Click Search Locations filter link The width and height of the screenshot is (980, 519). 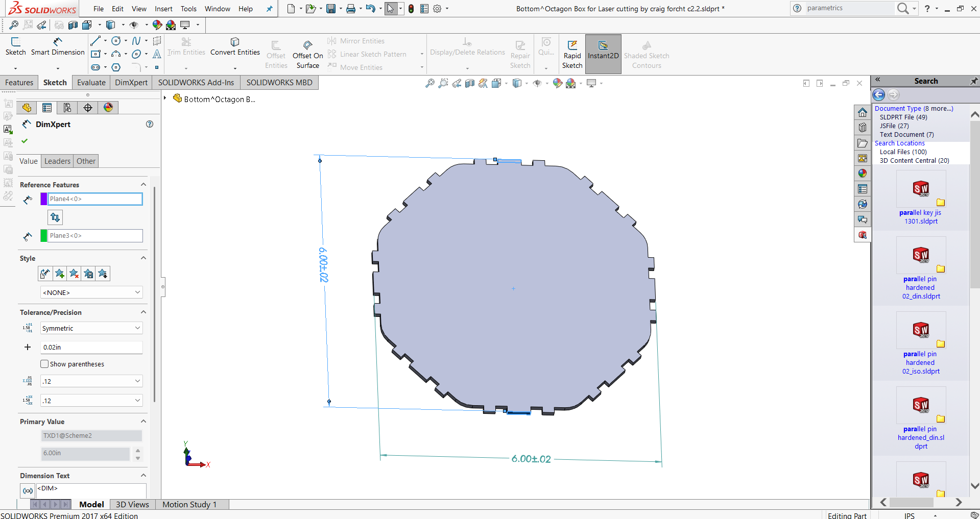click(900, 143)
